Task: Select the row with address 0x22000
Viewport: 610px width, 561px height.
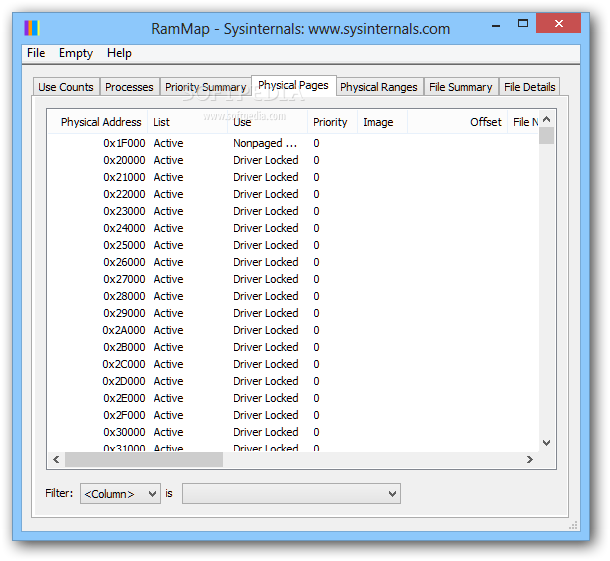Action: pos(293,194)
